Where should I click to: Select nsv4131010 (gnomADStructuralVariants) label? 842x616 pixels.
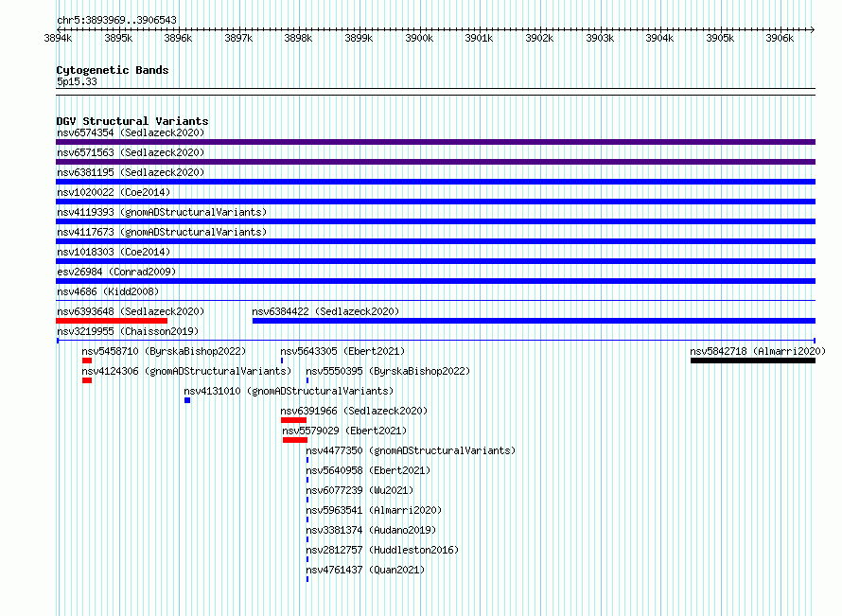pos(289,391)
